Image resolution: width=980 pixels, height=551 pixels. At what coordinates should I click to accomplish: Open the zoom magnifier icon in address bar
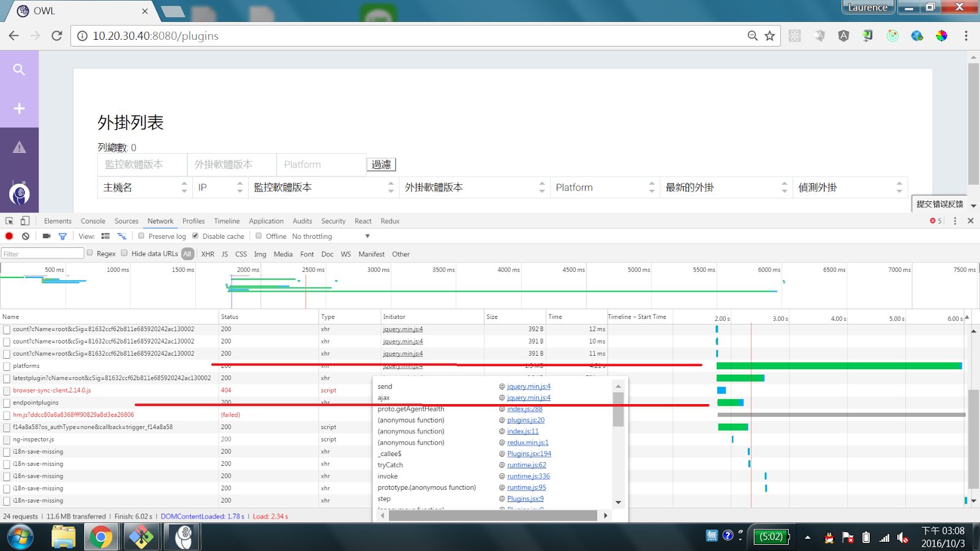click(753, 36)
